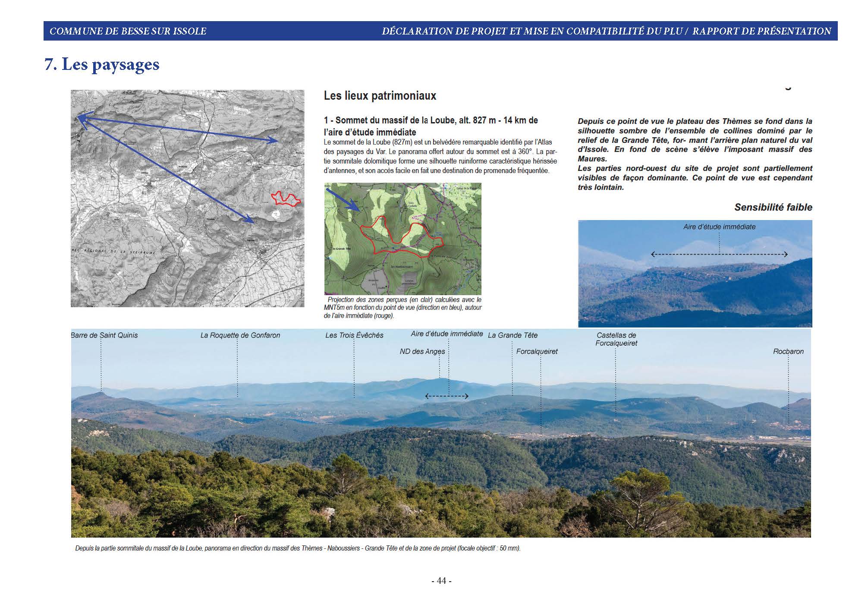The image size is (868, 614).
Task: Click the sentence 'Les parties nord-ouest du site'
Action: [695, 178]
